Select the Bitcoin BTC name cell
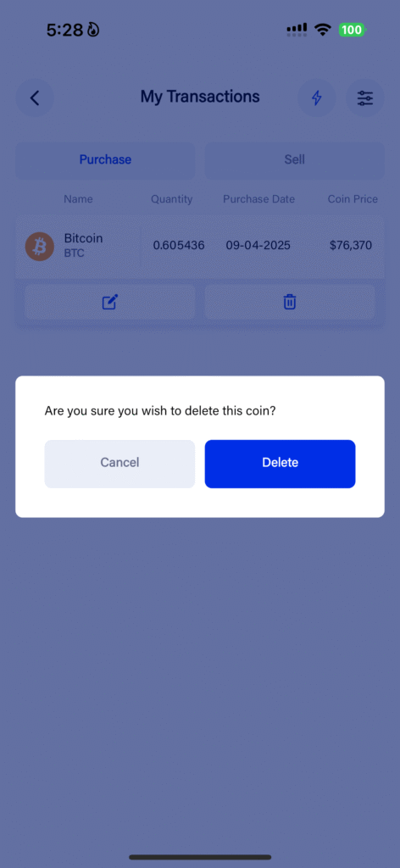The image size is (400, 868). click(x=84, y=246)
